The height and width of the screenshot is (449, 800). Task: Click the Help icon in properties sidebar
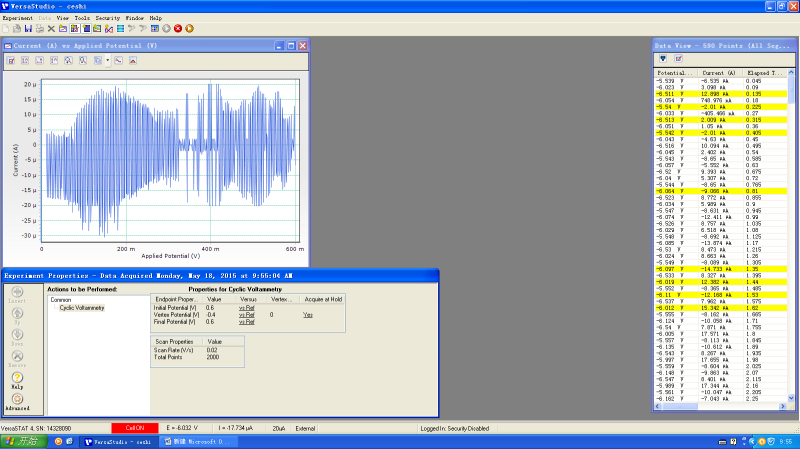17,379
